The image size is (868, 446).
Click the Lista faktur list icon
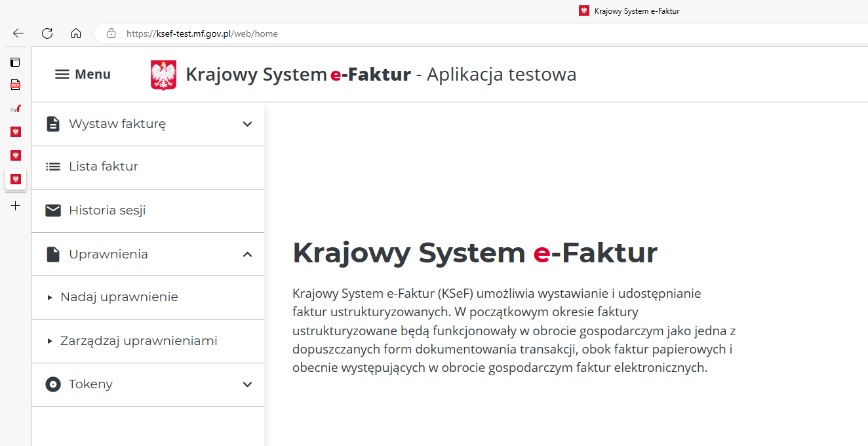click(53, 167)
